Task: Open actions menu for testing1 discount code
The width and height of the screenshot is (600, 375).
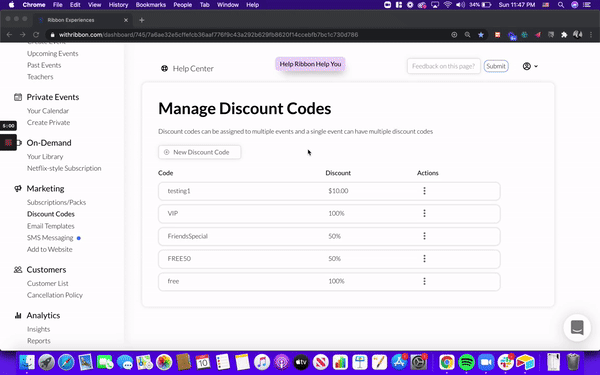Action: 424,191
